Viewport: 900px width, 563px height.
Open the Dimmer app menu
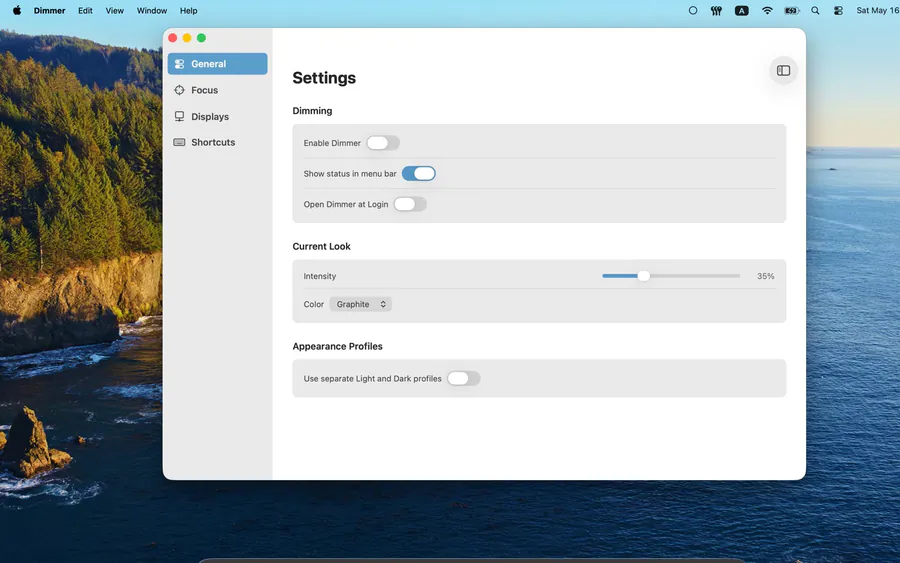[x=49, y=10]
